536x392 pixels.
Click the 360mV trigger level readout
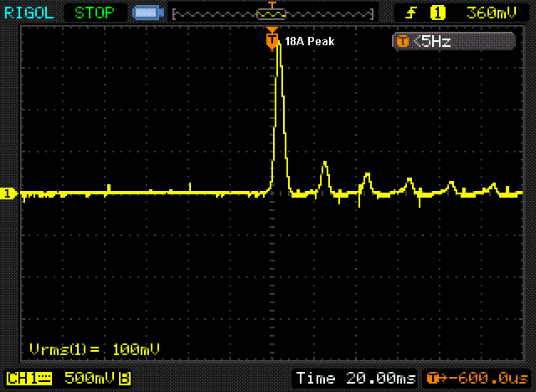pos(492,13)
